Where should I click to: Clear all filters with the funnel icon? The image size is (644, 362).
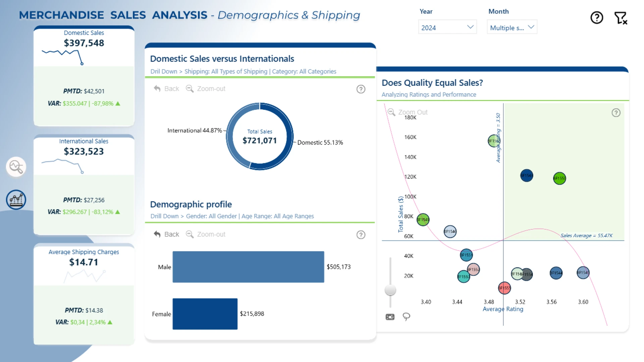pos(621,18)
